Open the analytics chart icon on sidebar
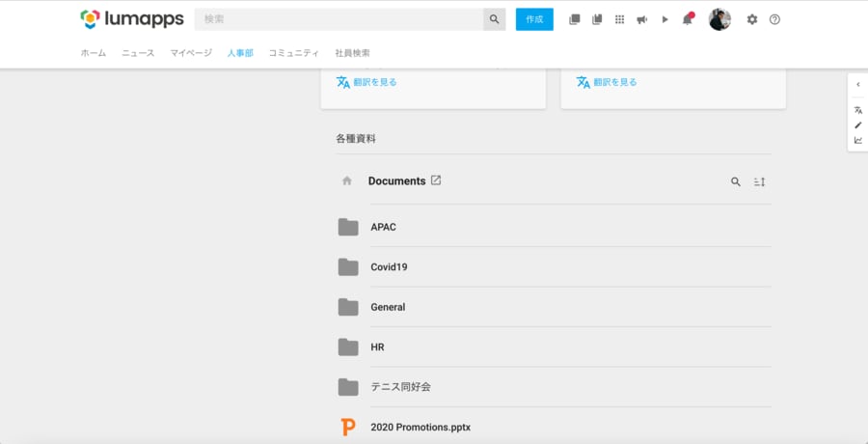 click(857, 140)
